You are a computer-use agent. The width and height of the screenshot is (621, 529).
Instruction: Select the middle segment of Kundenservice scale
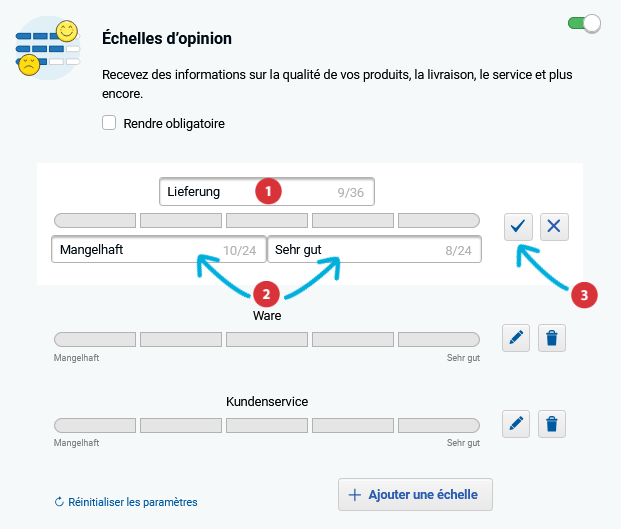tap(267, 426)
